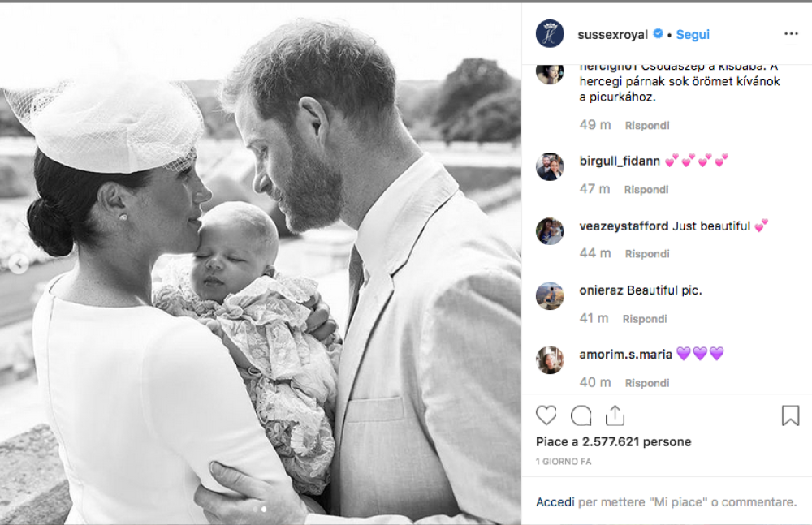Click the Accedi login link
Screen dimensions: 812x525
[555, 502]
